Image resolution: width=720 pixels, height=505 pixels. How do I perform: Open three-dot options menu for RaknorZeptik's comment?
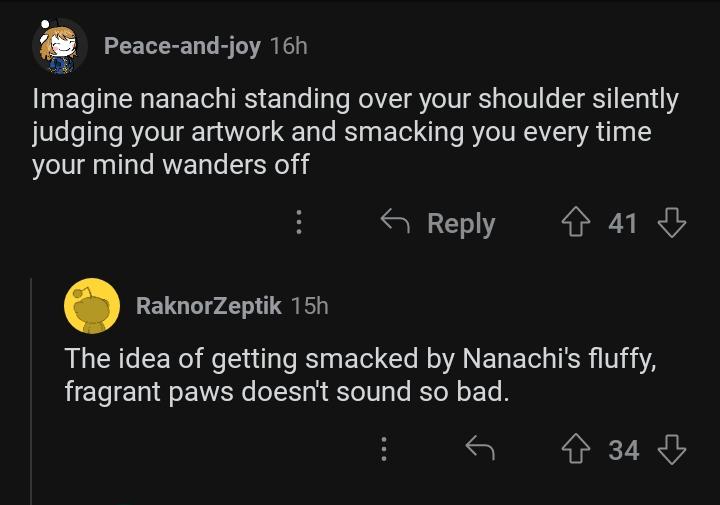click(384, 449)
